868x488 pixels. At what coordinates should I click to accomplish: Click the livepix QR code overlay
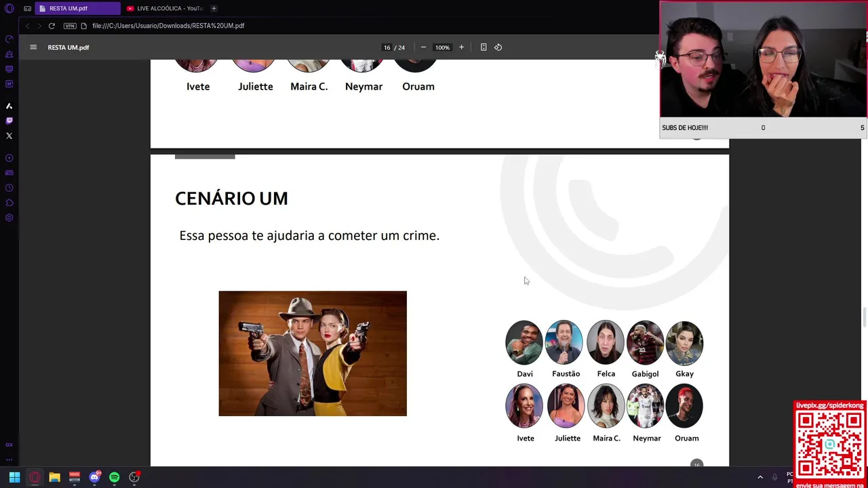coord(830,444)
